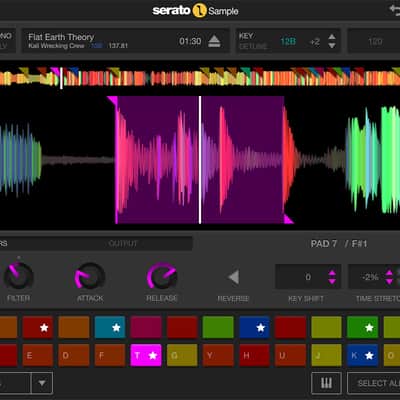Image resolution: width=400 pixels, height=400 pixels.
Task: Trigger the orange pad above the D pad
Action: 74,327
